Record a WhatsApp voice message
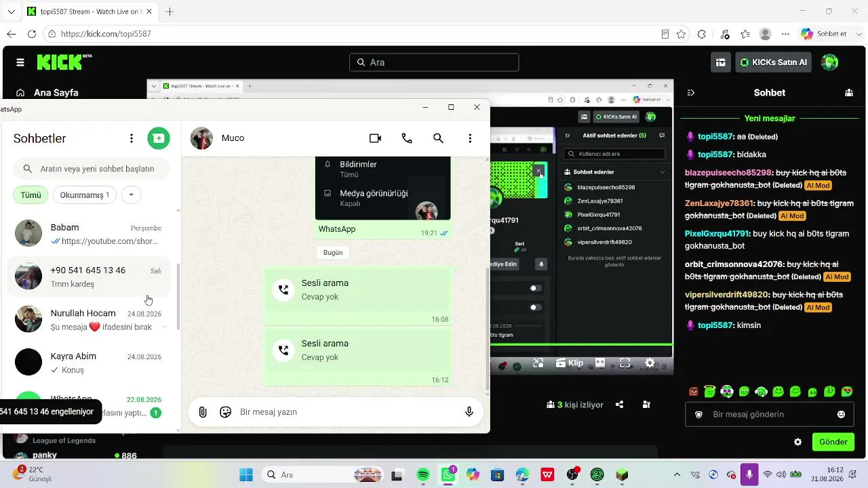The height and width of the screenshot is (488, 868). pyautogui.click(x=469, y=412)
